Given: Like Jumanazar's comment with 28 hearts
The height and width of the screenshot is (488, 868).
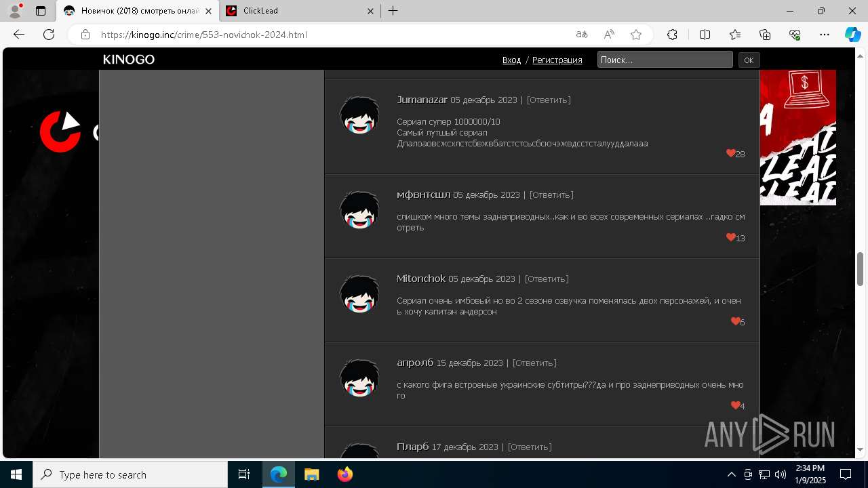Looking at the screenshot, I should tap(731, 153).
